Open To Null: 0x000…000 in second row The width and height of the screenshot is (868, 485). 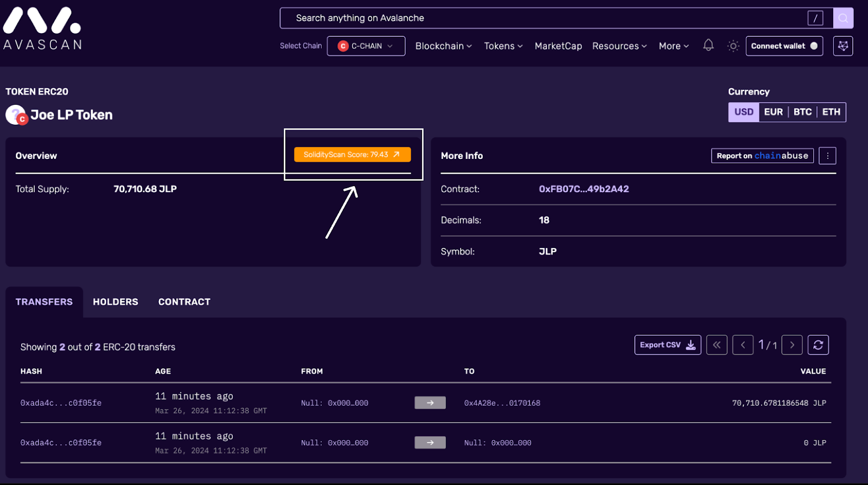coord(498,443)
